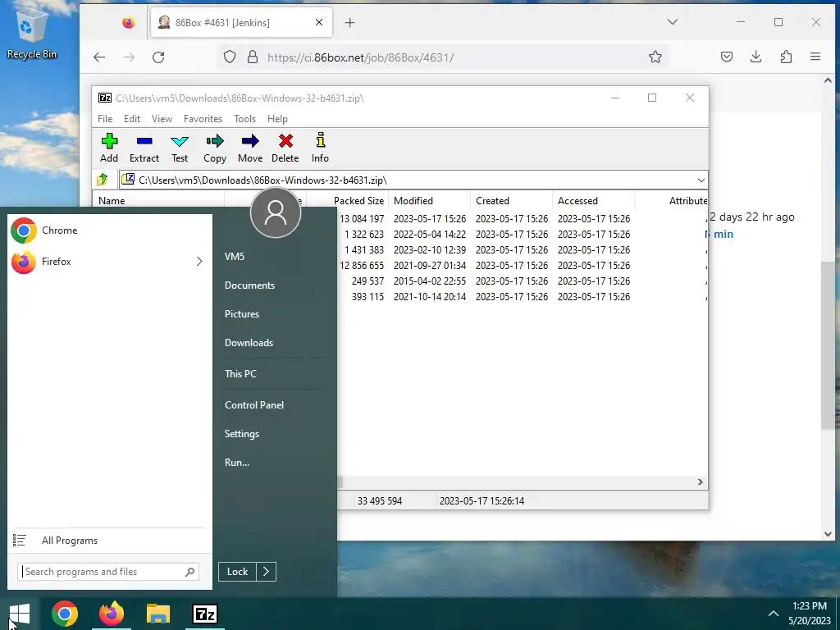Switch to 7-Zip on the taskbar
The height and width of the screenshot is (630, 840).
(205, 614)
